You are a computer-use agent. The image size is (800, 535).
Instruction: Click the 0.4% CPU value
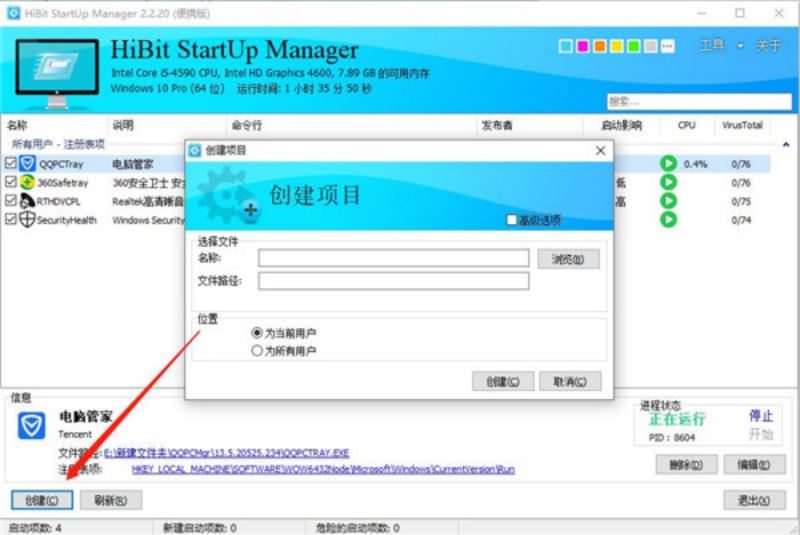pyautogui.click(x=695, y=164)
